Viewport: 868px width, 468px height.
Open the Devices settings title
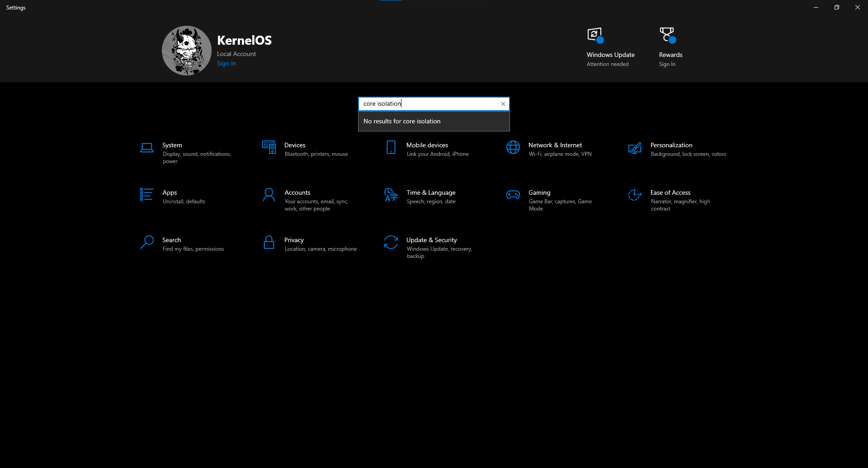pyautogui.click(x=295, y=145)
